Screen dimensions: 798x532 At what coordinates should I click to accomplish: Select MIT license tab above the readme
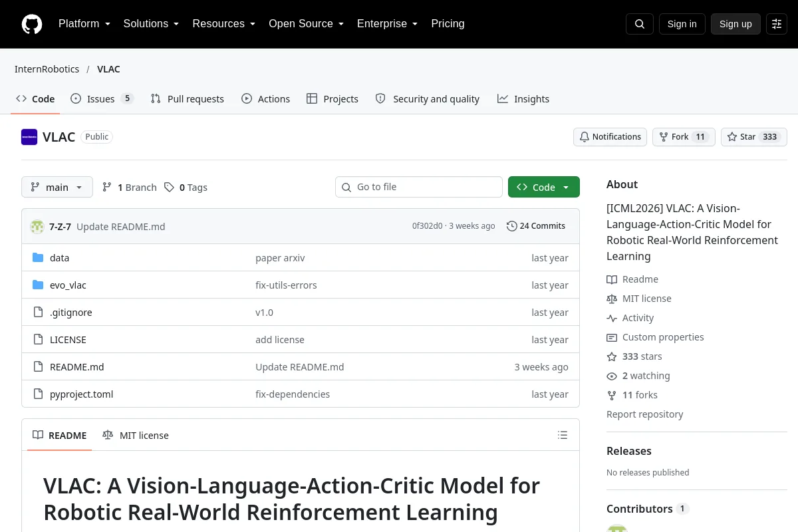[x=136, y=436]
